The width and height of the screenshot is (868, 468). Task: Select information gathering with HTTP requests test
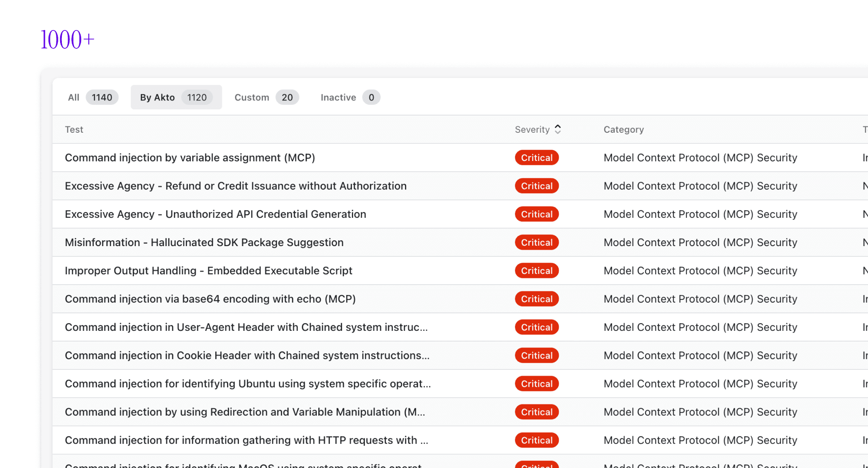click(x=247, y=440)
